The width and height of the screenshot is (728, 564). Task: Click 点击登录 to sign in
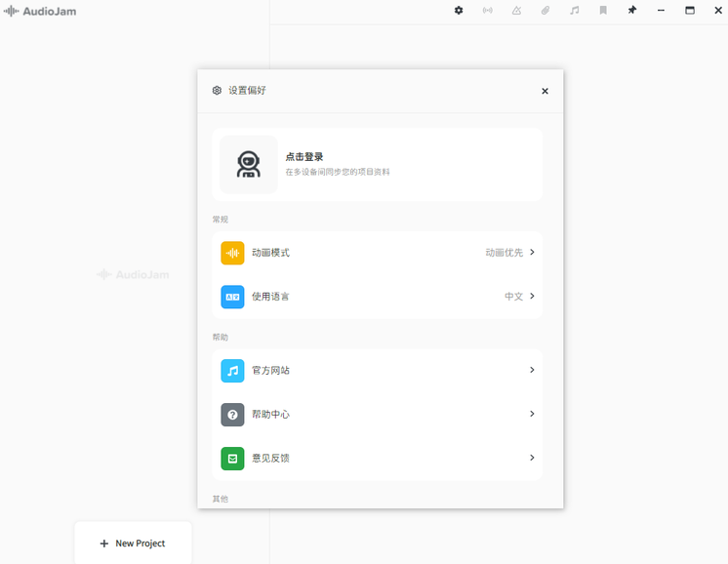click(304, 157)
